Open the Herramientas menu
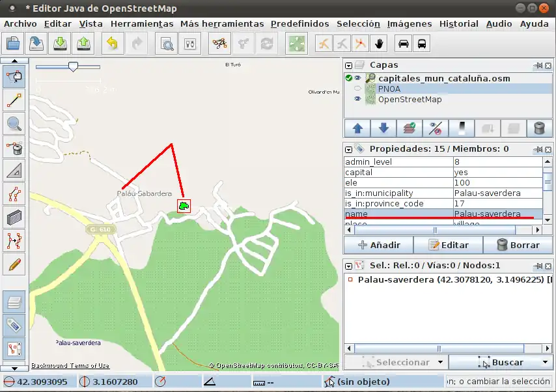The image size is (556, 392). pyautogui.click(x=141, y=23)
